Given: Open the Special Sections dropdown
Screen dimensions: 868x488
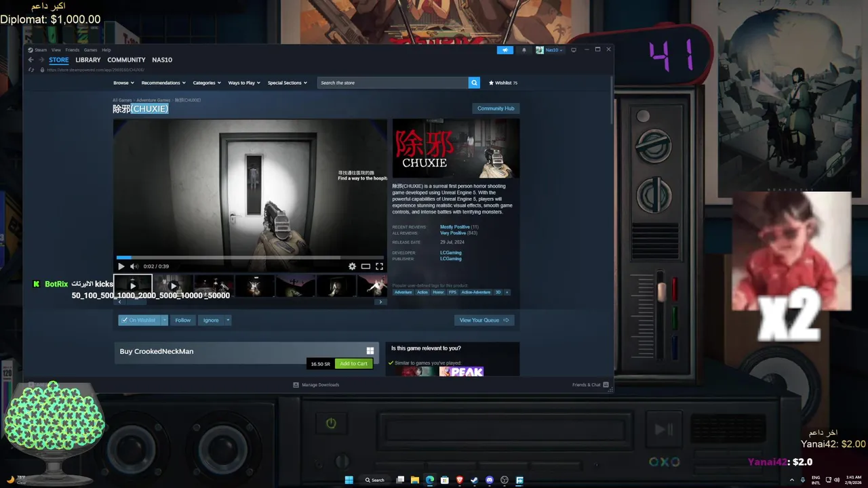Looking at the screenshot, I should (288, 83).
